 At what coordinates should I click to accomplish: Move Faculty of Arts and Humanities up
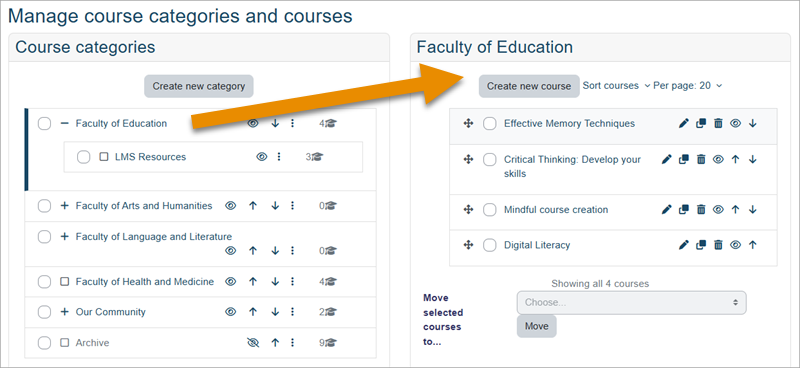coord(253,206)
